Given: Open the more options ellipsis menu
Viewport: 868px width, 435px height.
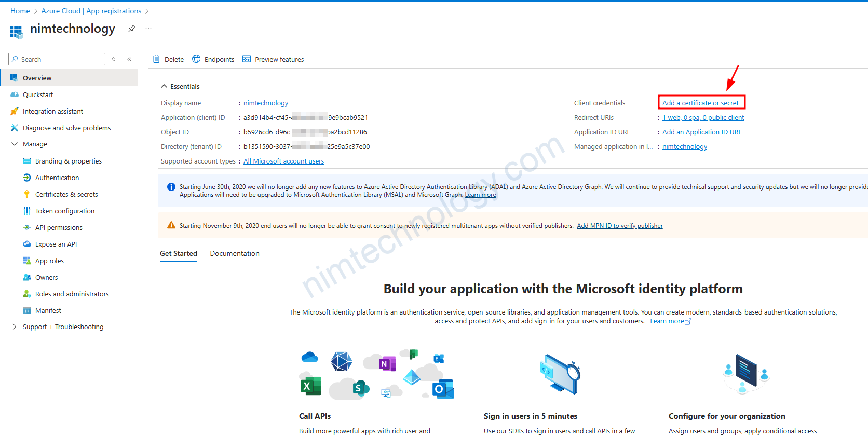Looking at the screenshot, I should coord(148,29).
